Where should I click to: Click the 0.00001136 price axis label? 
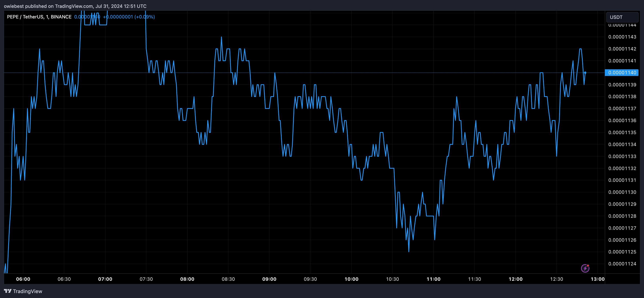click(622, 121)
